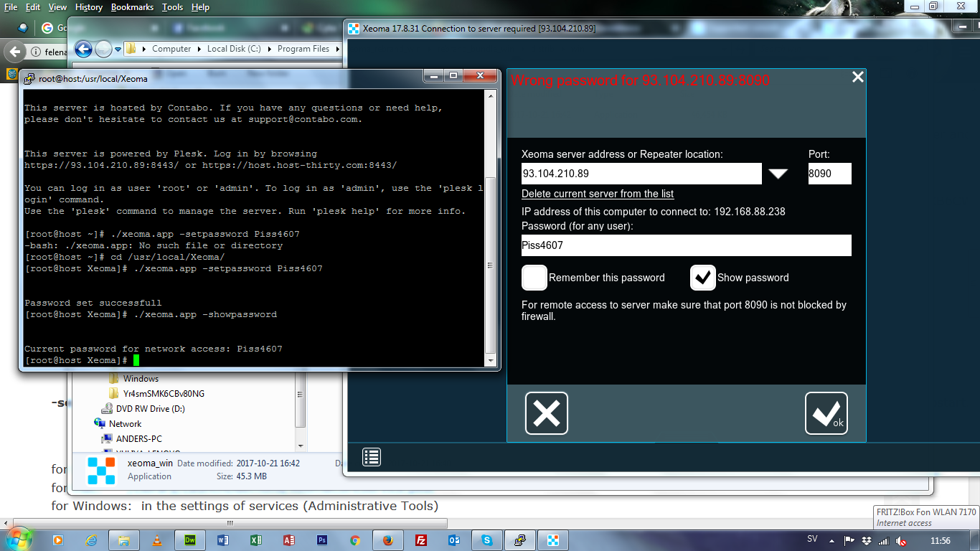Expand arrow after Computer in breadcrumb
Viewport: 980px width, 551px height.
click(199, 49)
